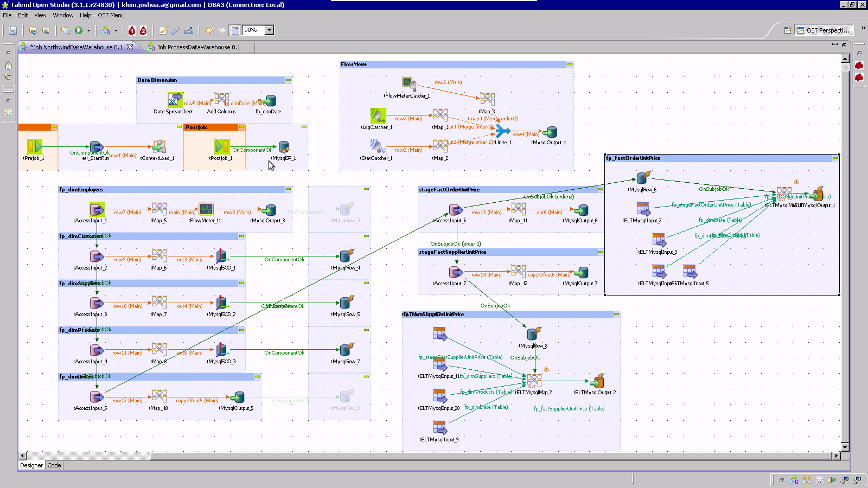Click the first red tree icon on right sidebar

point(859,66)
